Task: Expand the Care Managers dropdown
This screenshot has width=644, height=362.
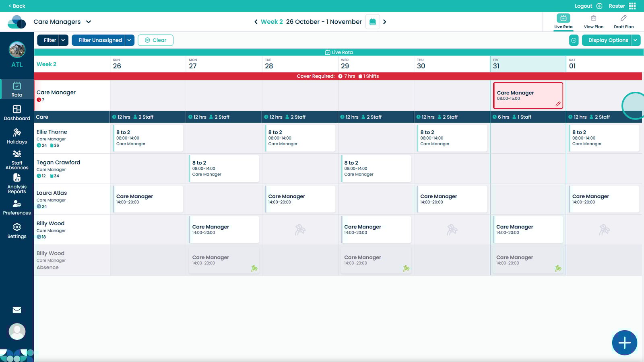Action: coord(89,22)
